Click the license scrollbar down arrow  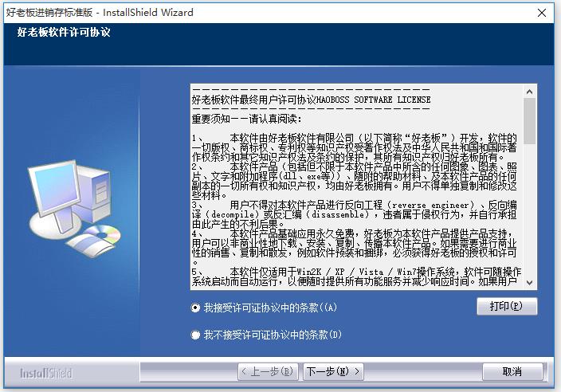point(529,283)
